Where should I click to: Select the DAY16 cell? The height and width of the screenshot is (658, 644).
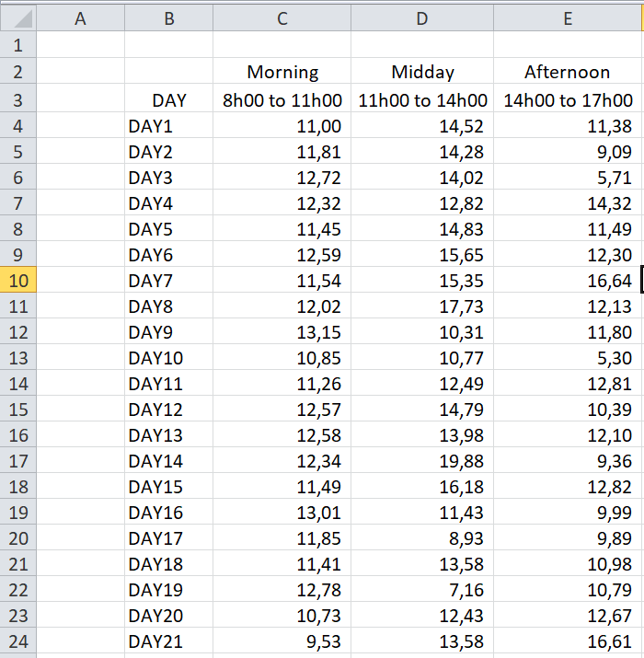pyautogui.click(x=168, y=512)
